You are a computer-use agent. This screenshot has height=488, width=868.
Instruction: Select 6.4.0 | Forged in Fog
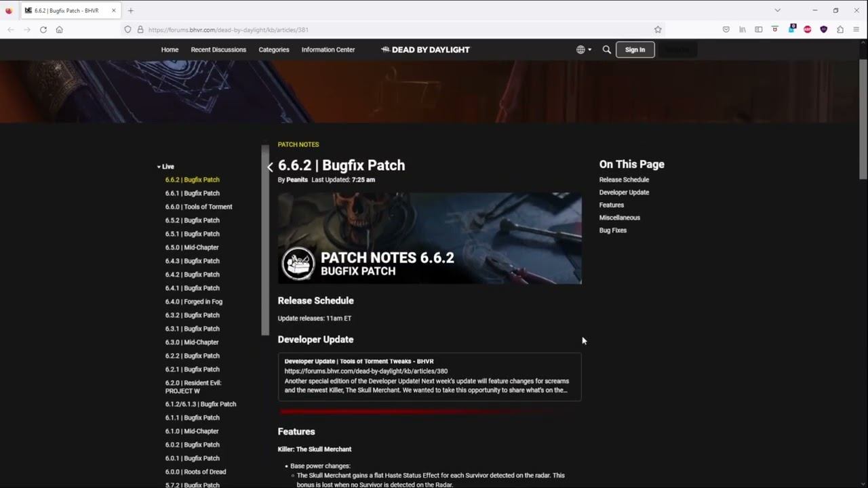pyautogui.click(x=194, y=302)
